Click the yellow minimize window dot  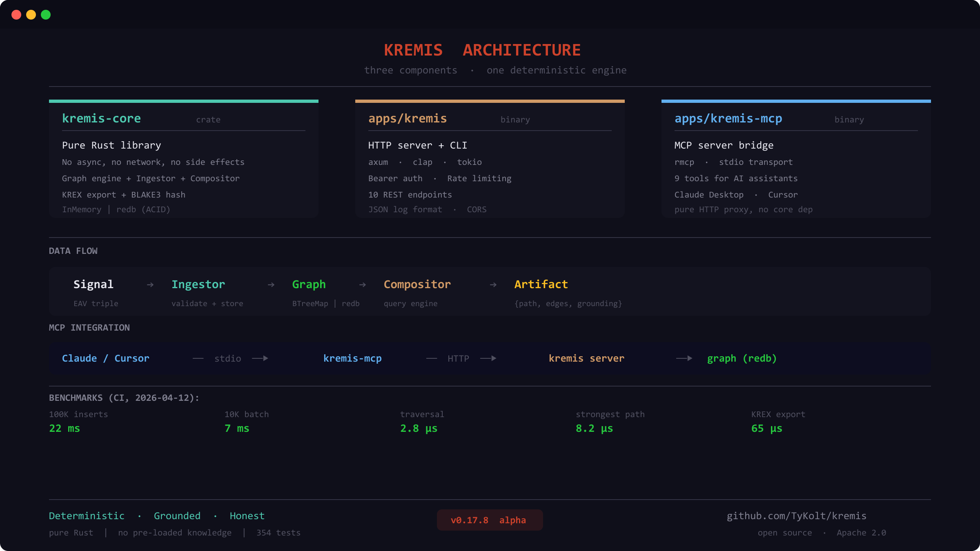31,15
